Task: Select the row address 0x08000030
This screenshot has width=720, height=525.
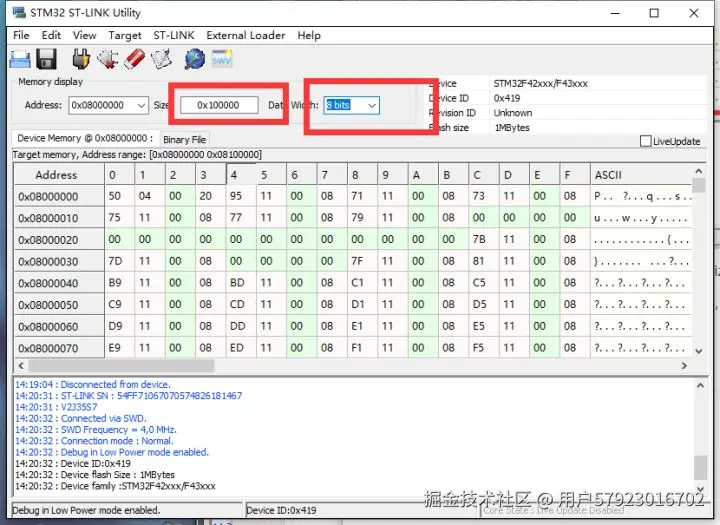Action: pyautogui.click(x=59, y=261)
